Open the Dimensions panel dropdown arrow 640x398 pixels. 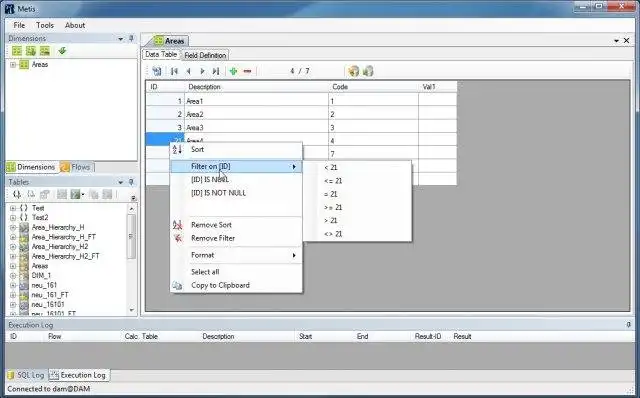click(x=120, y=39)
